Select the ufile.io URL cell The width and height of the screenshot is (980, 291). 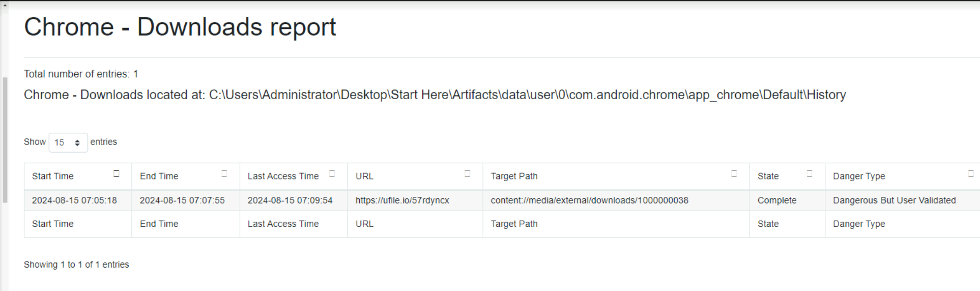click(402, 200)
